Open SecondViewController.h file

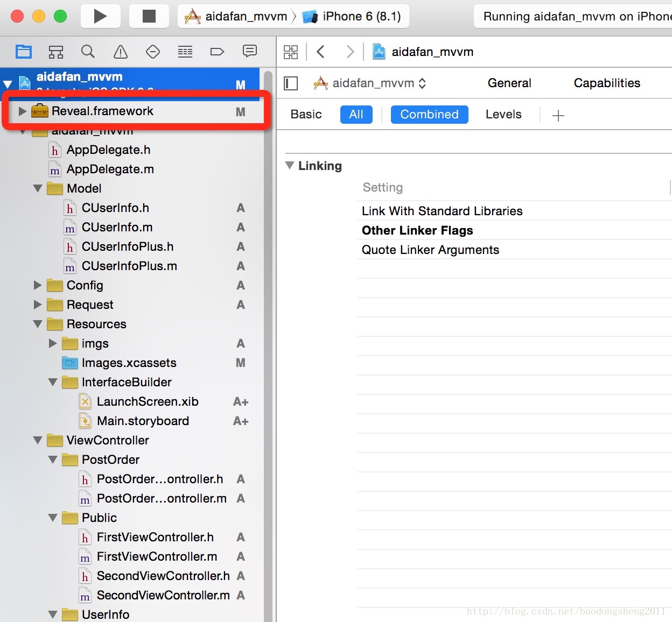tap(163, 576)
